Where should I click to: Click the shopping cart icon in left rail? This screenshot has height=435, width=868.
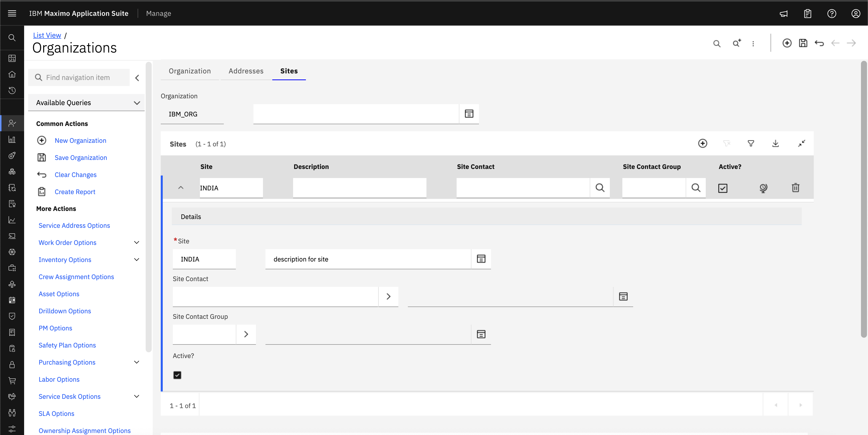click(12, 381)
